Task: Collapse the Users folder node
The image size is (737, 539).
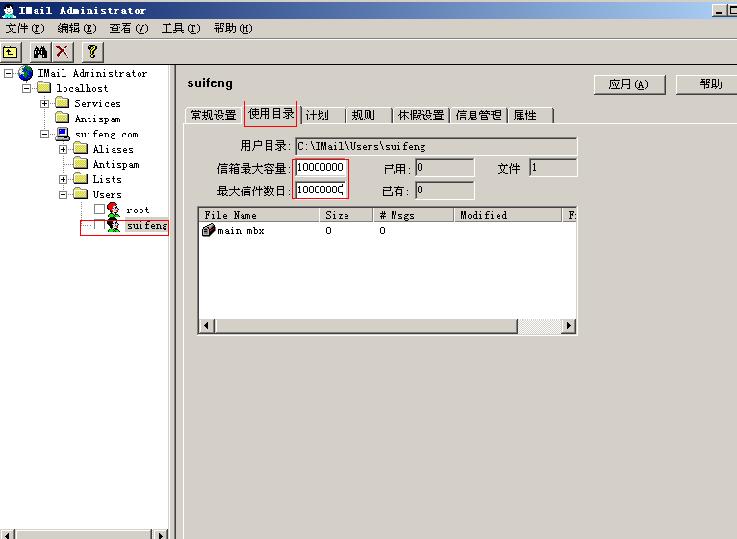Action: click(63, 194)
